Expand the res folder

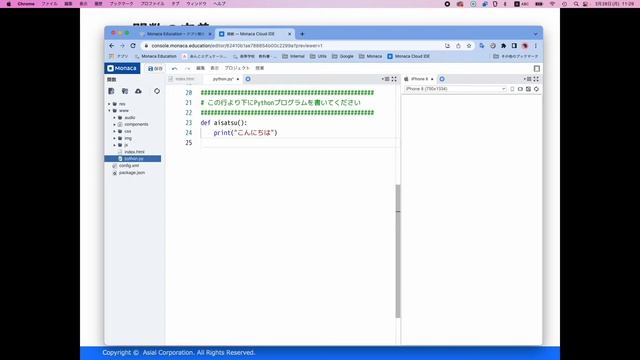(109, 104)
